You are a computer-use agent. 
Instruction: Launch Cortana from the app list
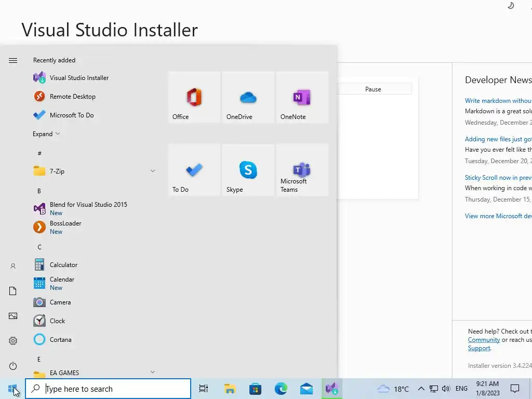click(94, 339)
